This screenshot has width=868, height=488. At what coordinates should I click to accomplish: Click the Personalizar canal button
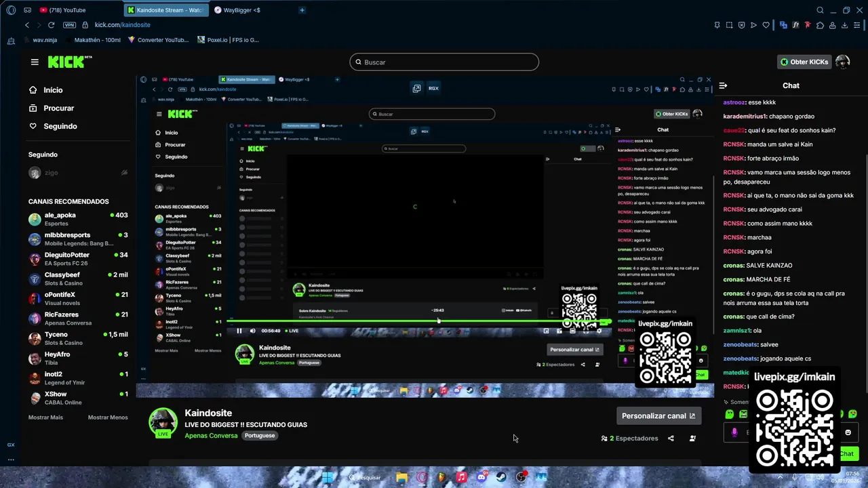coord(658,415)
